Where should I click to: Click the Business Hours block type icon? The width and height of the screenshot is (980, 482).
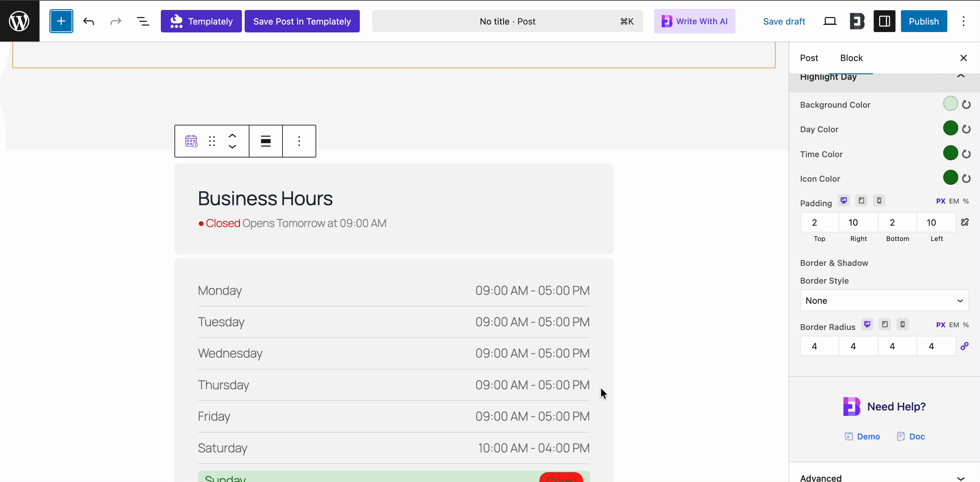tap(192, 141)
